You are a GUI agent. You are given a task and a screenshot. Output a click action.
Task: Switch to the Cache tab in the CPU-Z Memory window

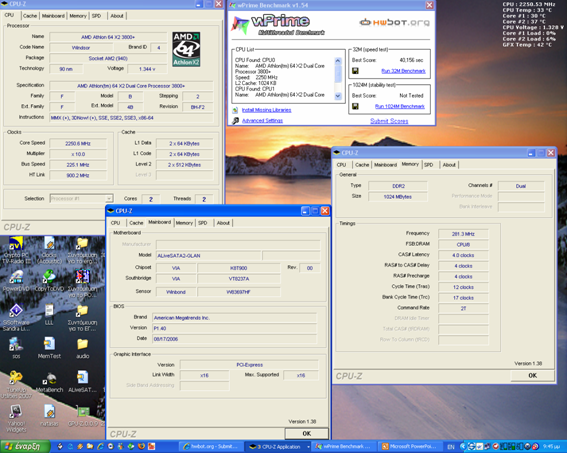362,165
